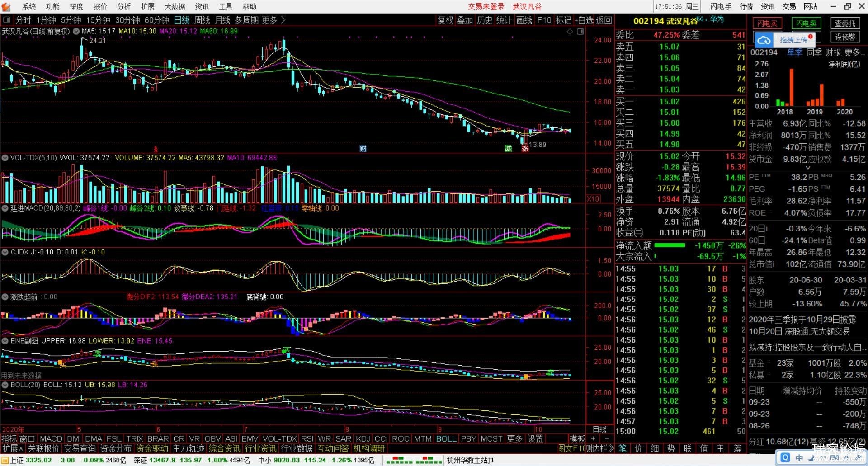The width and height of the screenshot is (868, 466).
Task: Click 闪电买 quick buy button
Action: 767,24
